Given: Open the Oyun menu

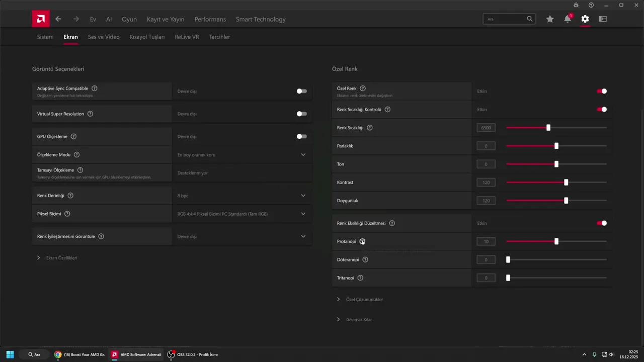Looking at the screenshot, I should coord(129,19).
